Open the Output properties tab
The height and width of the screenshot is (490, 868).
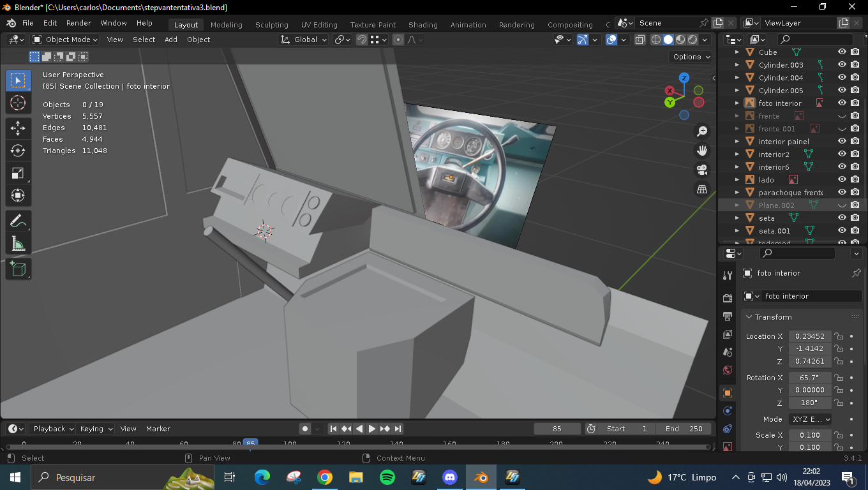[728, 316]
